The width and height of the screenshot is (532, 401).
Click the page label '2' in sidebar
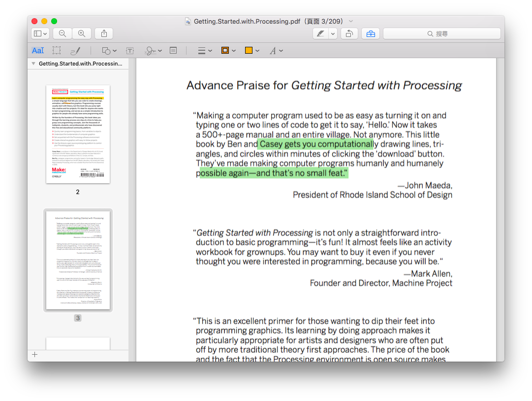click(x=78, y=192)
